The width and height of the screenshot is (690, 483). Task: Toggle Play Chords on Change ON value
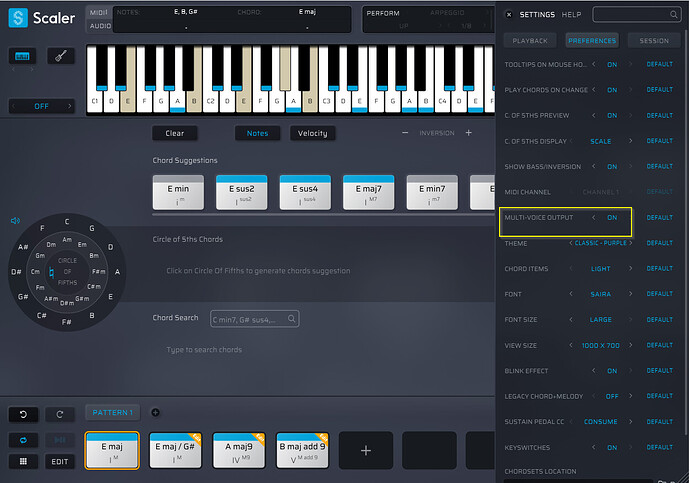click(612, 90)
